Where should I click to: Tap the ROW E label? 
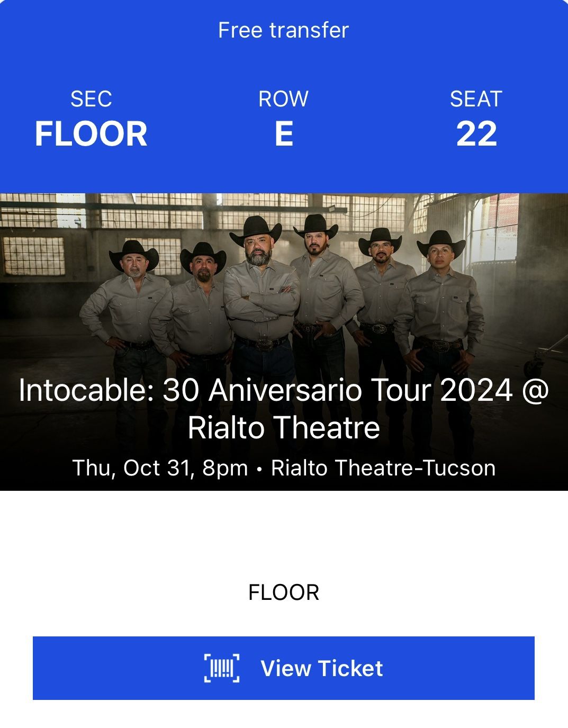tap(284, 134)
